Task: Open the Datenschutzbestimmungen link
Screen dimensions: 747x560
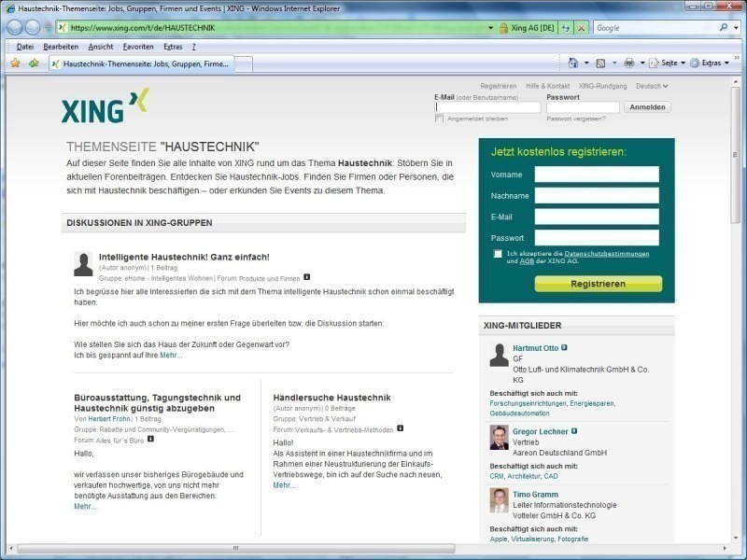Action: [606, 254]
